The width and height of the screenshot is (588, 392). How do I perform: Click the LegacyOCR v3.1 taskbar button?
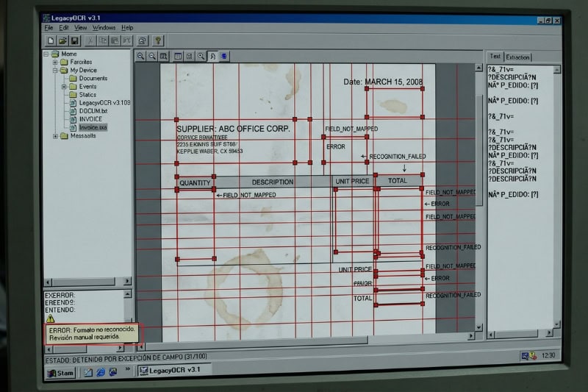170,370
